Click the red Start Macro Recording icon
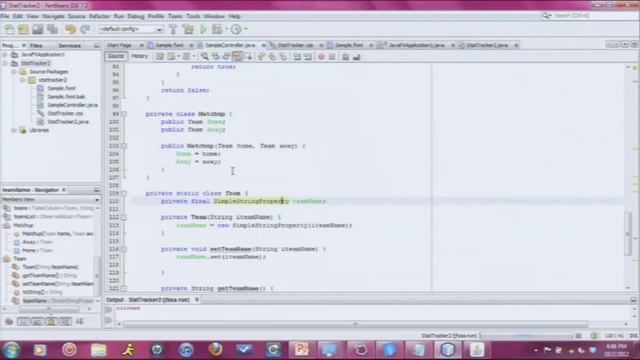Screen dimensions: 640x360 [321, 57]
